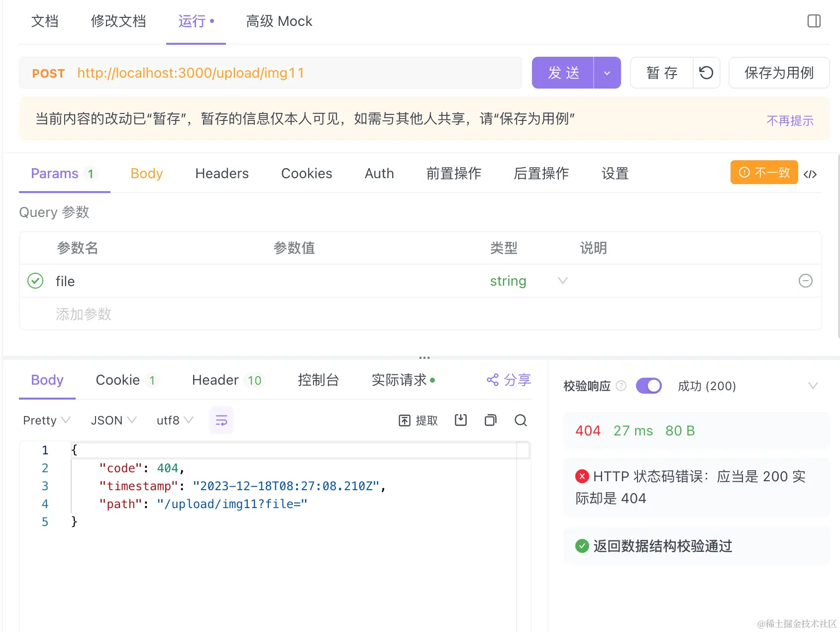
Task: Copy the response body
Action: tap(491, 421)
